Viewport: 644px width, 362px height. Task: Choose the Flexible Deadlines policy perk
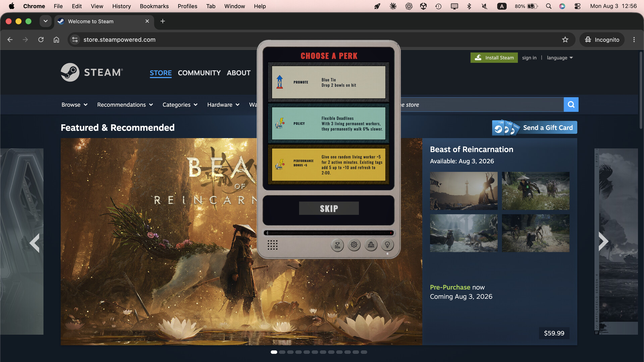tap(329, 123)
